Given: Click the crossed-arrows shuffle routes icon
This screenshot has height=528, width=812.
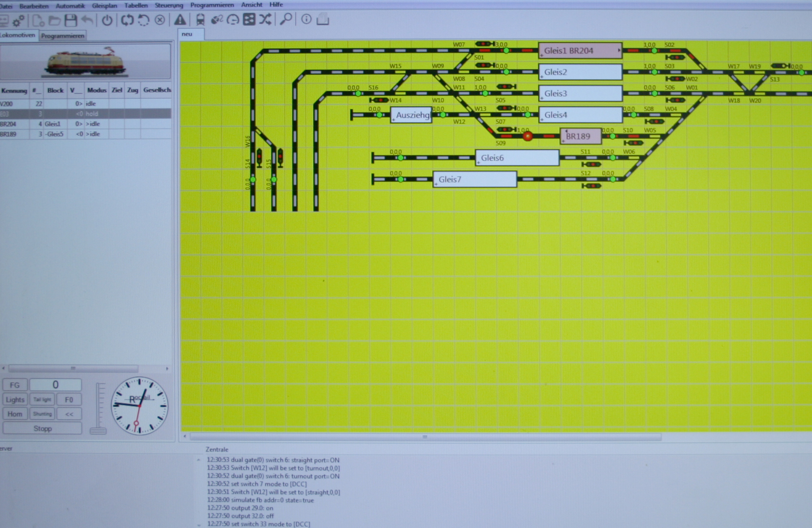Looking at the screenshot, I should [x=265, y=19].
